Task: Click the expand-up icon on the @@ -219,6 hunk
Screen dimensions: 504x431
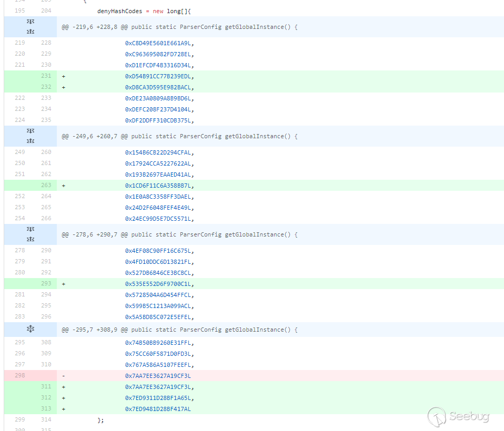Action: pyautogui.click(x=30, y=32)
